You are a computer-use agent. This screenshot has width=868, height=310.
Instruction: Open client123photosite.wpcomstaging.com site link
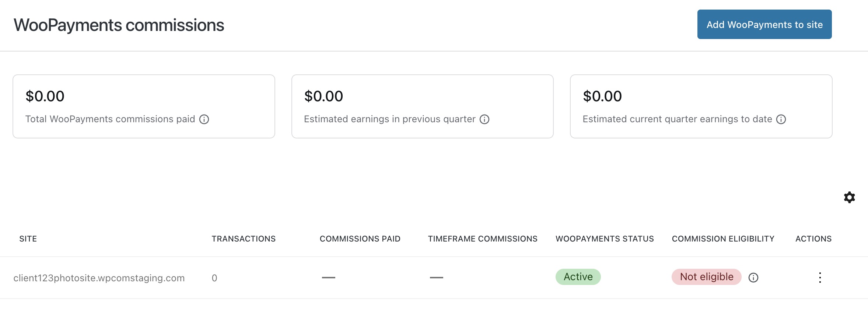point(99,278)
